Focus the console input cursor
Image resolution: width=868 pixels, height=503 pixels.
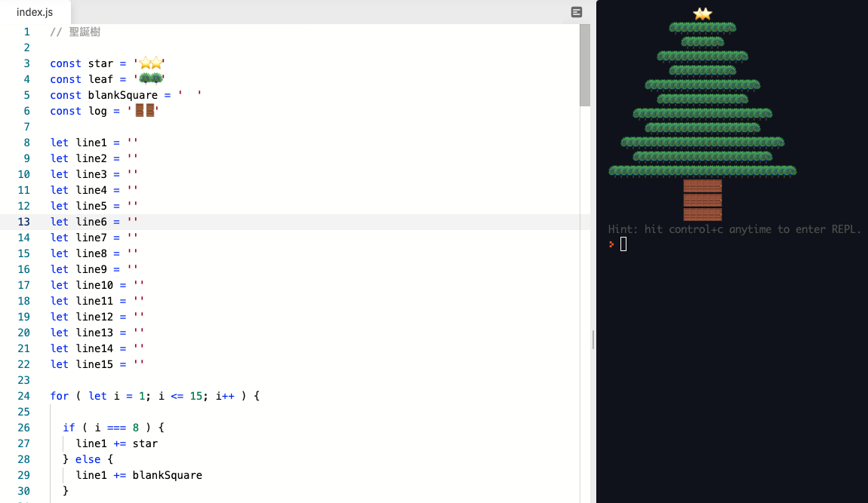[623, 244]
